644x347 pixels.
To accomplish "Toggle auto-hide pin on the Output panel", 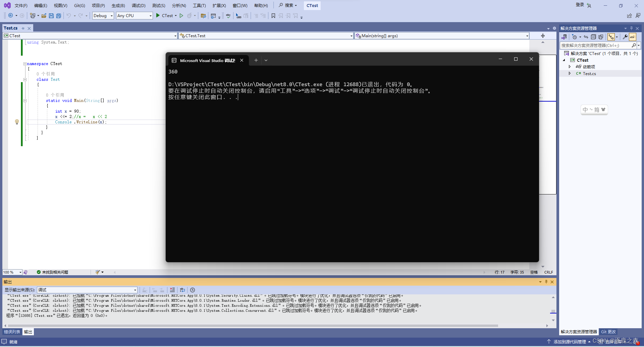I will point(546,282).
